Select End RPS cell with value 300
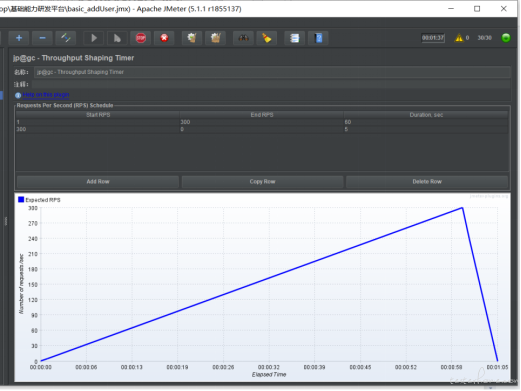The height and width of the screenshot is (391, 521). 262,122
